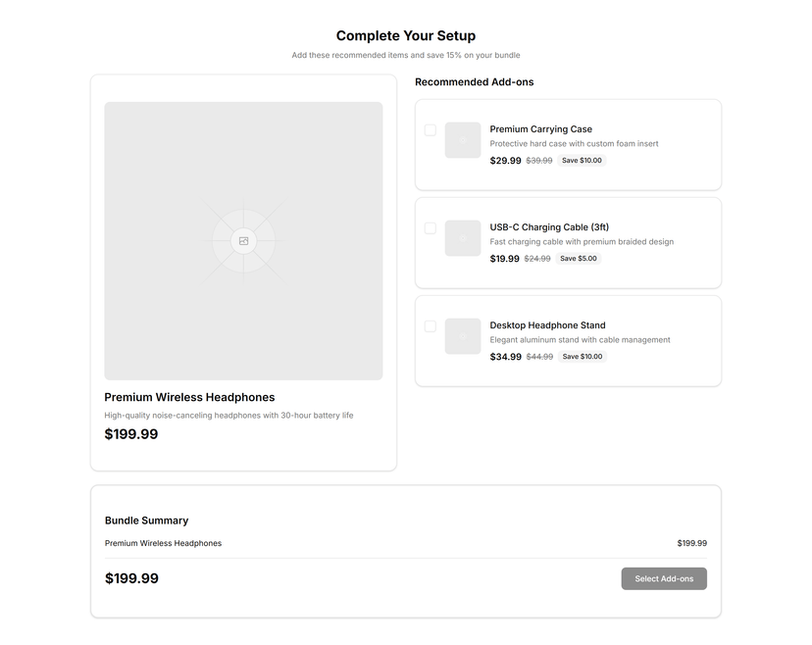Select the Desktop Headphone Stand title
Viewport: 812px width, 645px height.
(547, 325)
